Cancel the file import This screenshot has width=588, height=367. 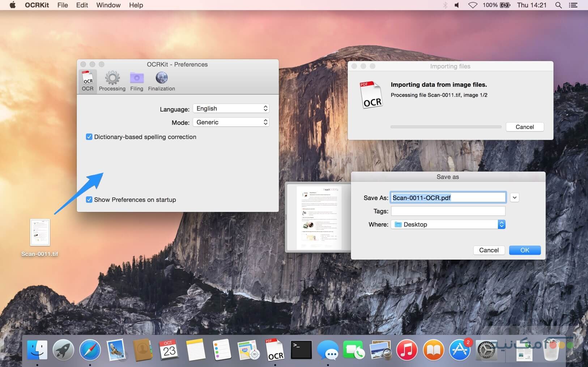click(x=524, y=127)
